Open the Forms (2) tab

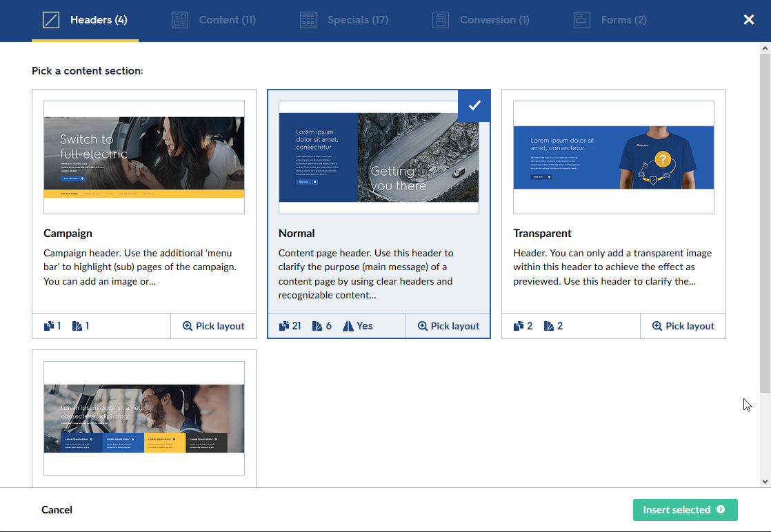tap(610, 20)
